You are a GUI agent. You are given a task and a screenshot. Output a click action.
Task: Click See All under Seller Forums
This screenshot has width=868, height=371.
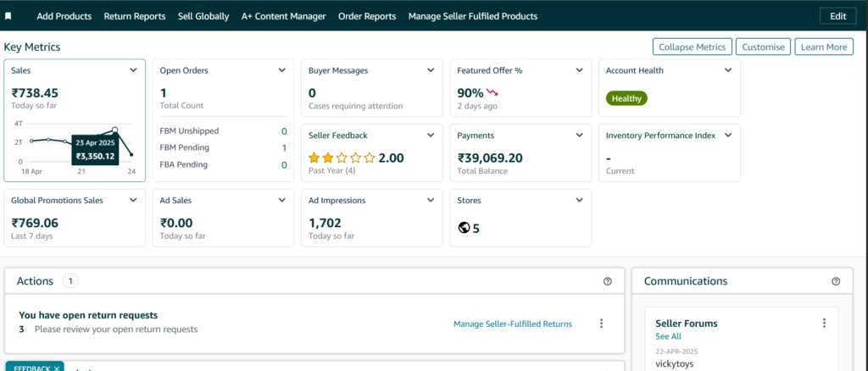pyautogui.click(x=668, y=336)
